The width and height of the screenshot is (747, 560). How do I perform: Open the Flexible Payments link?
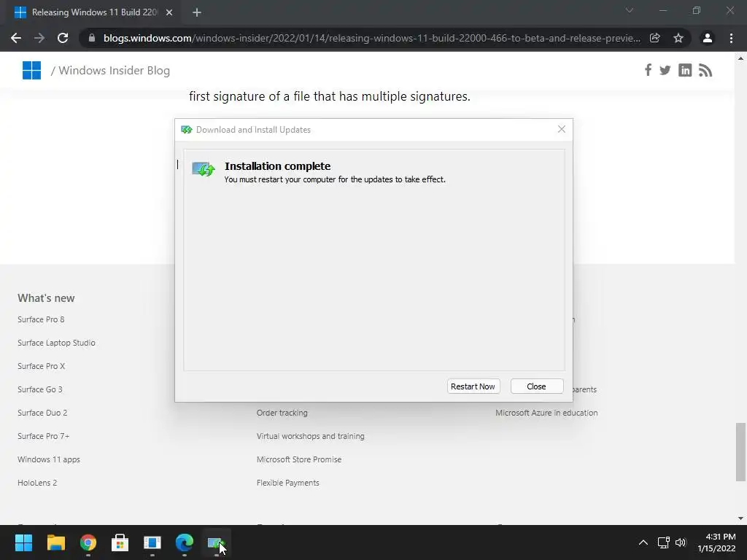[x=287, y=483]
